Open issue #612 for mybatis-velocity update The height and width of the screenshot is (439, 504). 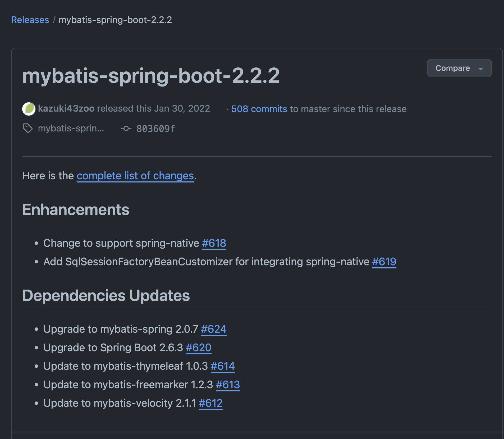click(x=210, y=403)
